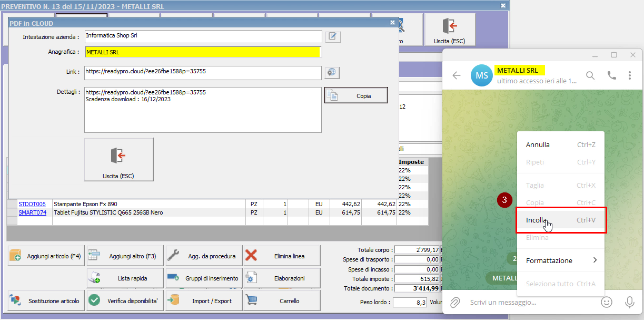Click into the Intestazione azienda field
The height and width of the screenshot is (320, 644).
(203, 36)
